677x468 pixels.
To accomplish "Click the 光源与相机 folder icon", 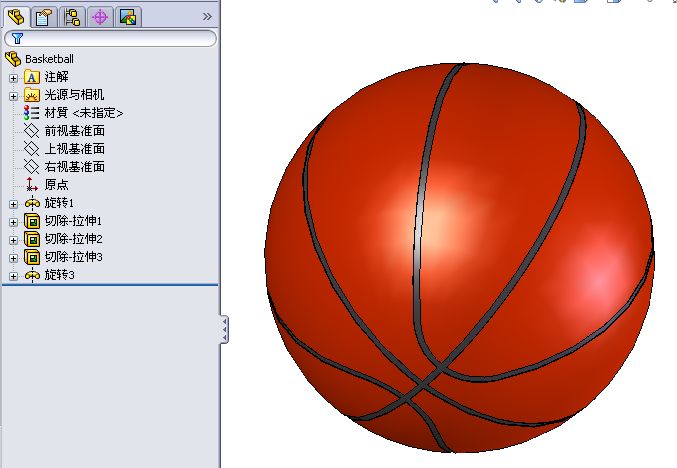I will tap(32, 95).
